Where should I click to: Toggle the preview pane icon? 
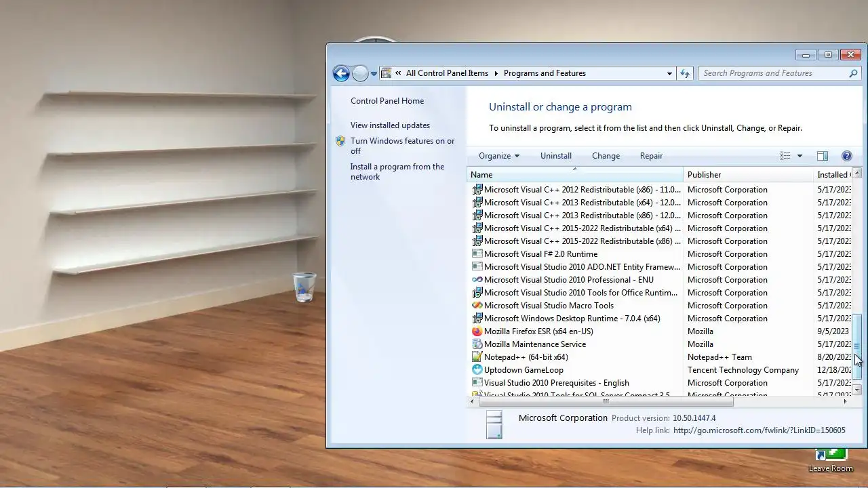(x=823, y=156)
